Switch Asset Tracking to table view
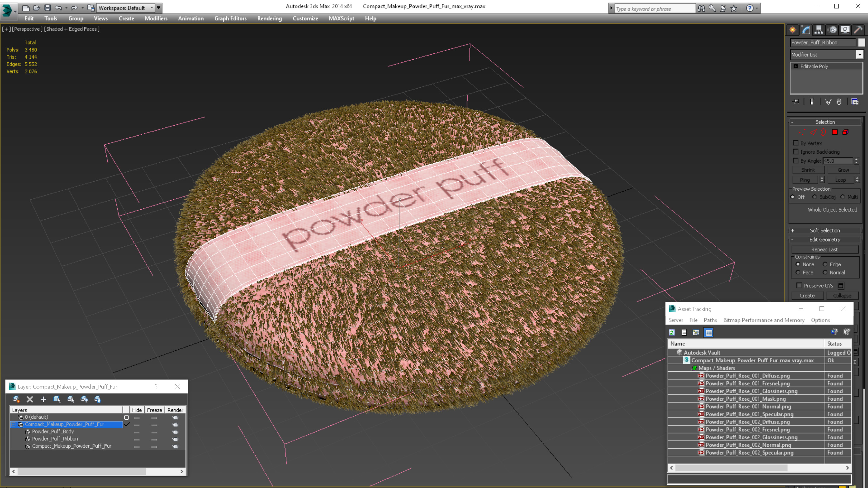Screen dimensions: 868x488 (709, 332)
